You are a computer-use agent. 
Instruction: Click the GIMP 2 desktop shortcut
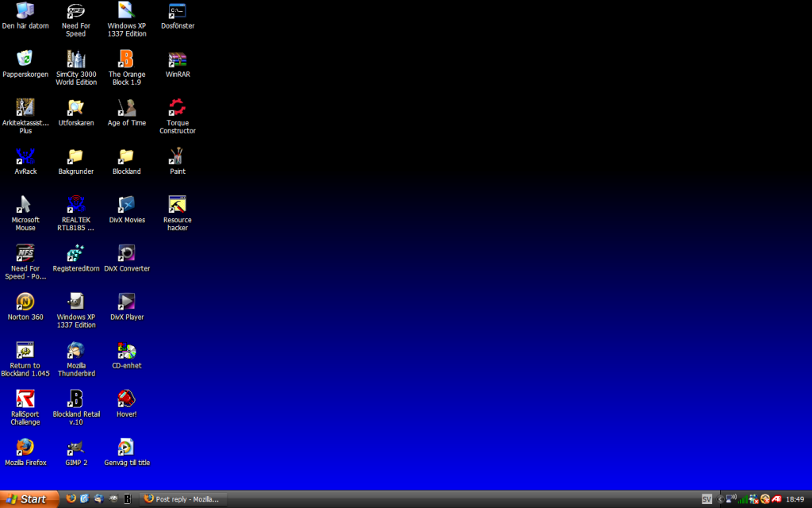[76, 448]
